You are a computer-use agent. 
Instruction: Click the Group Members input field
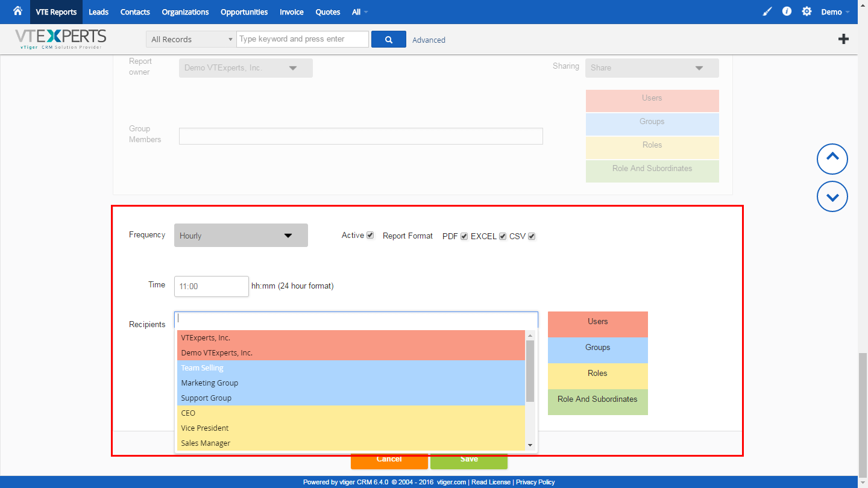coord(361,136)
